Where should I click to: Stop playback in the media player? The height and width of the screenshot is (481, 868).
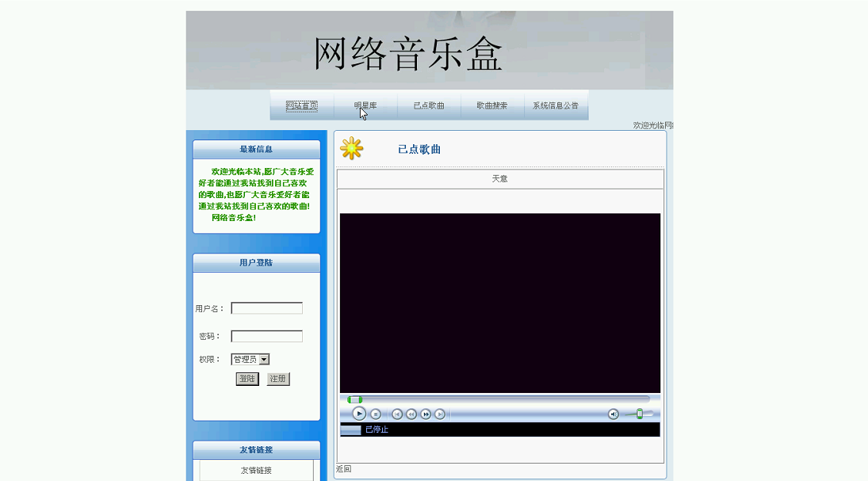375,414
